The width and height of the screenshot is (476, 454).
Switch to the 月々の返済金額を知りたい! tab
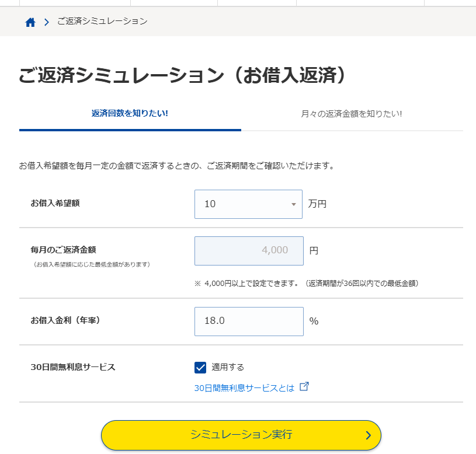coord(352,113)
